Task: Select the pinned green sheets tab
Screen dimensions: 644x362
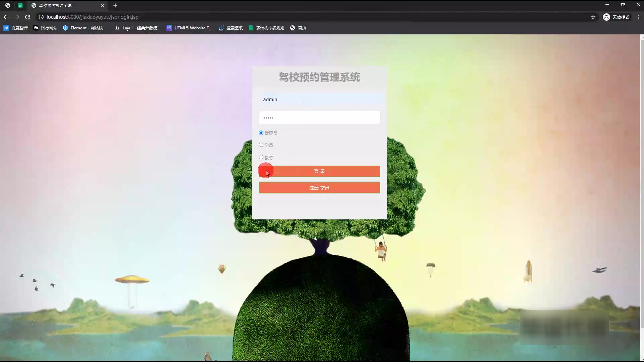Action: tap(20, 5)
